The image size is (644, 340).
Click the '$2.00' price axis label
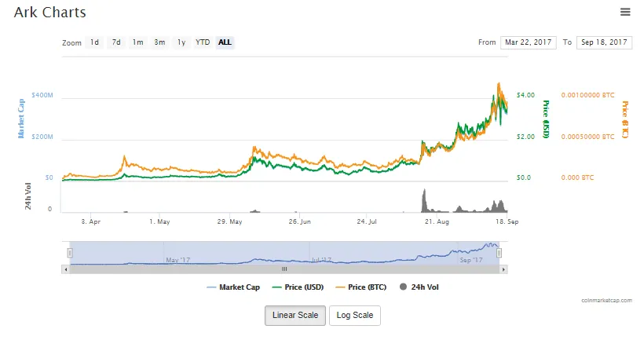(525, 137)
